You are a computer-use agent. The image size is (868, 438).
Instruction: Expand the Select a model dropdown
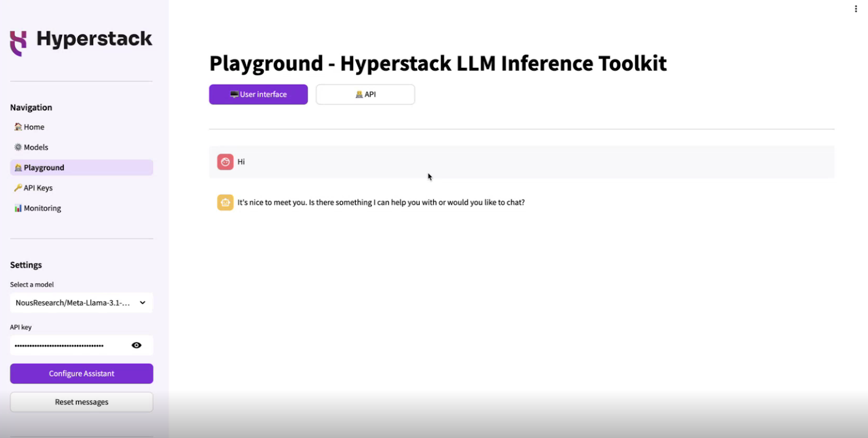73,303
